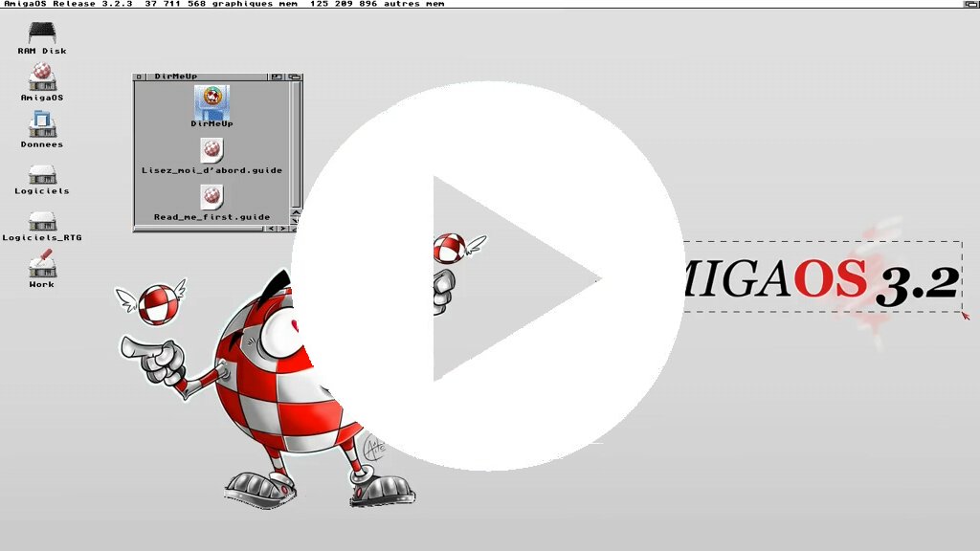This screenshot has height=551, width=980.
Task: Select the Logiciels_RTG disk icon
Action: pos(42,221)
